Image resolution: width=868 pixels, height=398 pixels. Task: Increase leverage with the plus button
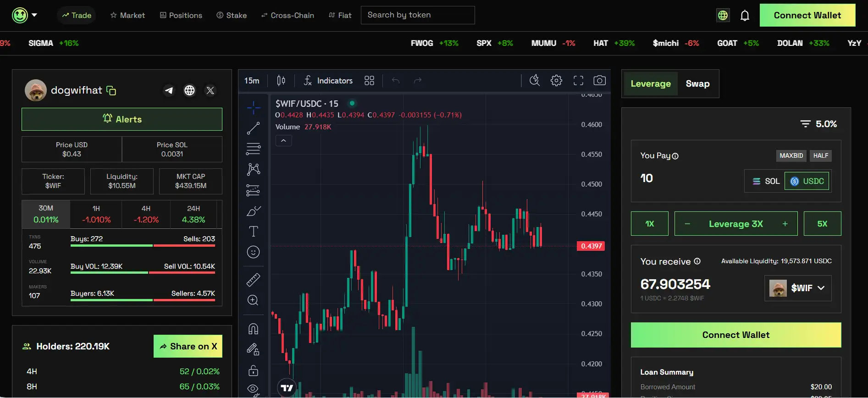(785, 224)
